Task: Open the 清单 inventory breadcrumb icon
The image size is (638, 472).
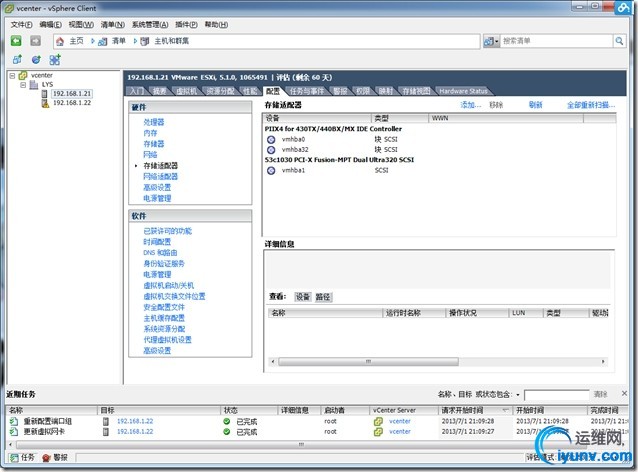Action: pos(103,41)
